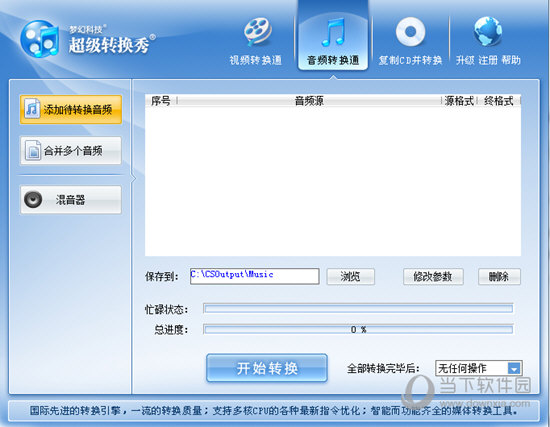This screenshot has height=427, width=550.
Task: Select the 音频转换通 music note icon
Action: click(x=333, y=32)
